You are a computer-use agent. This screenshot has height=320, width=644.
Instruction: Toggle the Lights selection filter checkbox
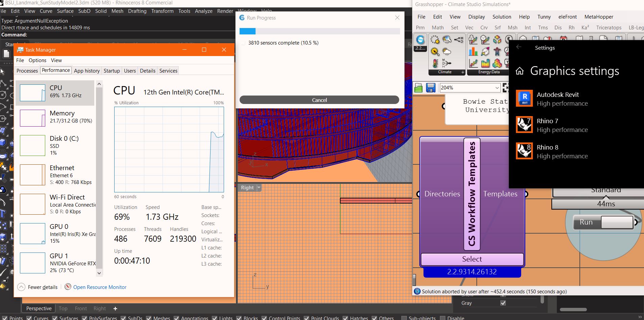214,318
